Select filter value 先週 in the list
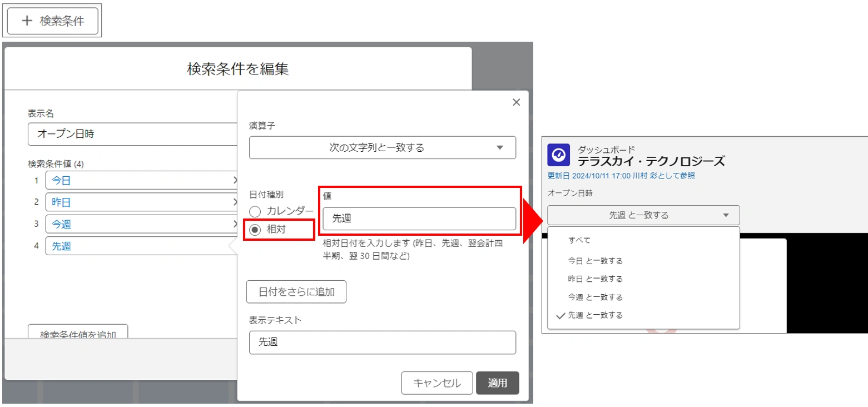The image size is (868, 407). coord(61,246)
